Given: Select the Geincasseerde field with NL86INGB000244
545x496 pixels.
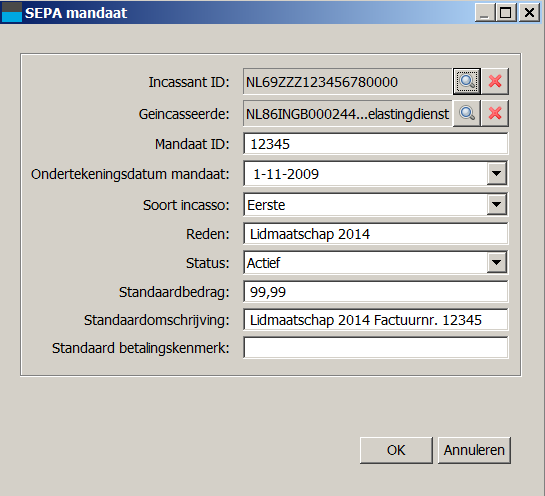Looking at the screenshot, I should pyautogui.click(x=348, y=113).
